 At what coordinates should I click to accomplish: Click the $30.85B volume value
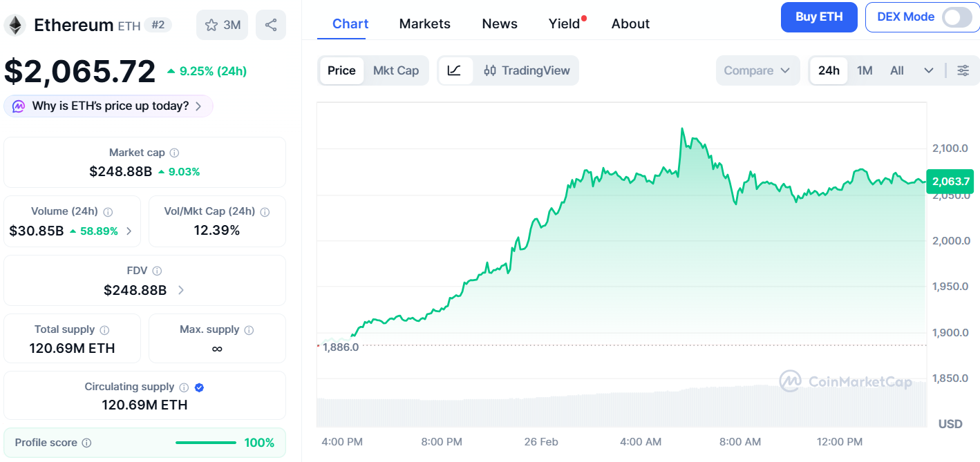(37, 231)
